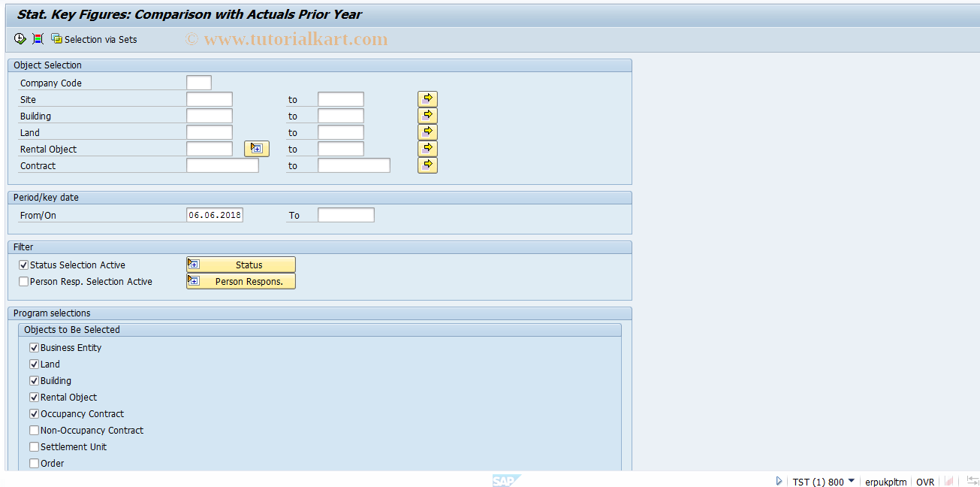Open multiple selection for Land
Viewport: 980px width, 487px height.
point(427,132)
